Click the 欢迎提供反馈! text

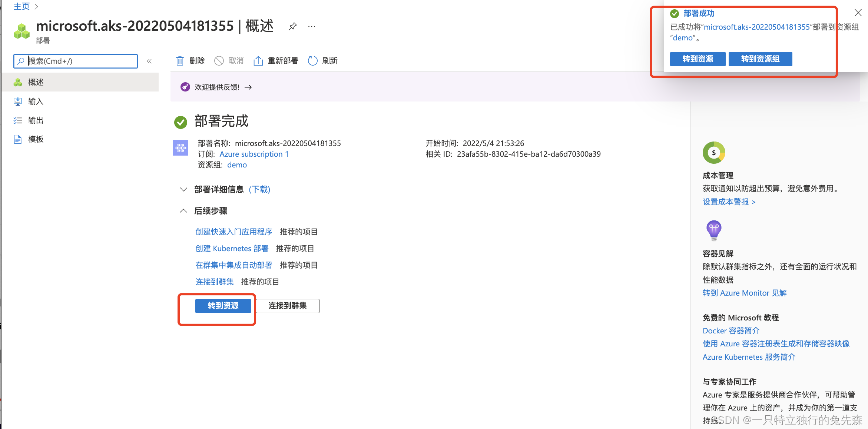(217, 87)
